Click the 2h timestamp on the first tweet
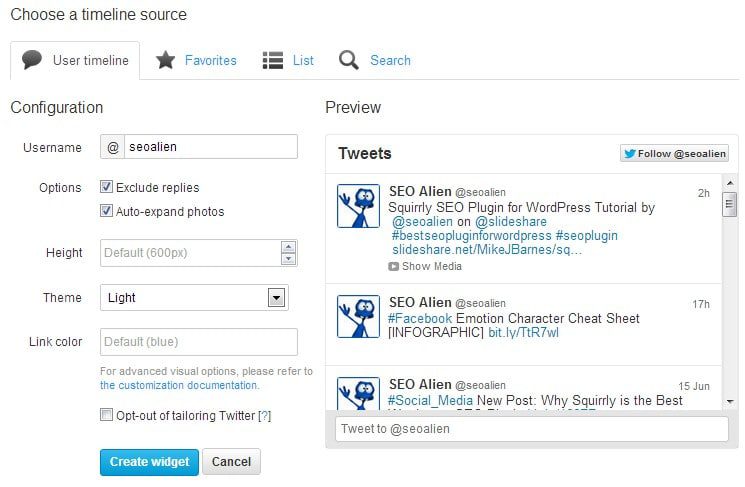 [704, 193]
